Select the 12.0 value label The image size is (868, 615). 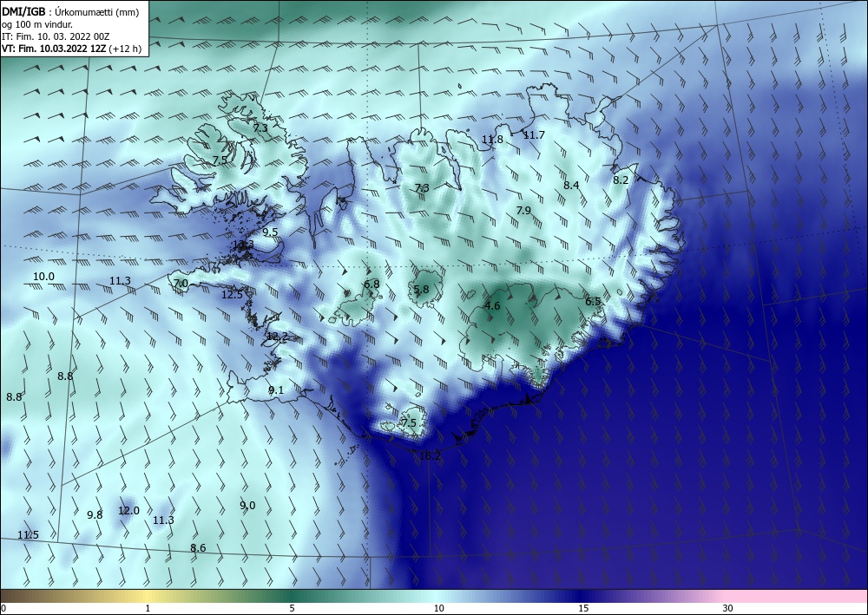tap(129, 510)
